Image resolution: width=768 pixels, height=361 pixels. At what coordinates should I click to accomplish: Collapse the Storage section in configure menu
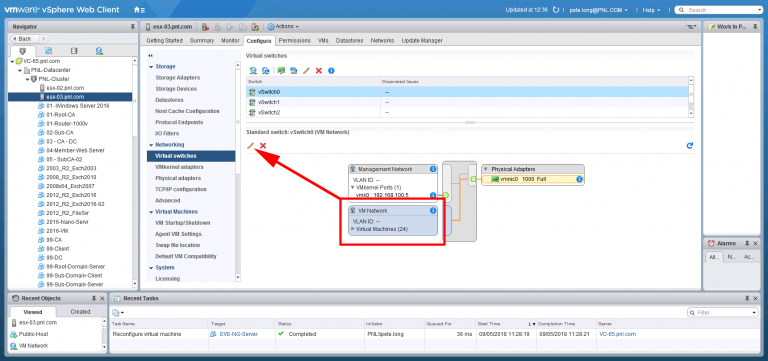(x=151, y=67)
